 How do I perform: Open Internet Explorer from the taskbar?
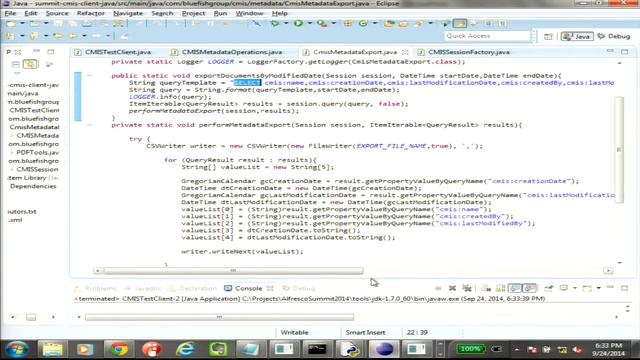tap(185, 349)
